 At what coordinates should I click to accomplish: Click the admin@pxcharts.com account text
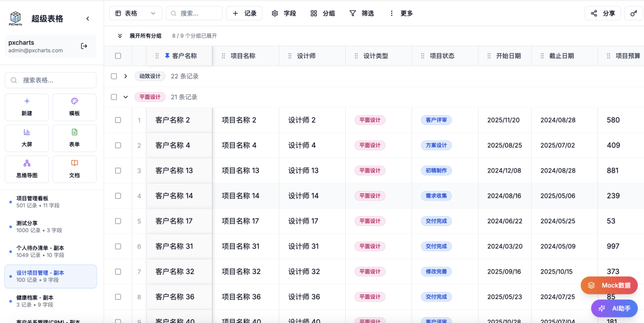click(36, 51)
